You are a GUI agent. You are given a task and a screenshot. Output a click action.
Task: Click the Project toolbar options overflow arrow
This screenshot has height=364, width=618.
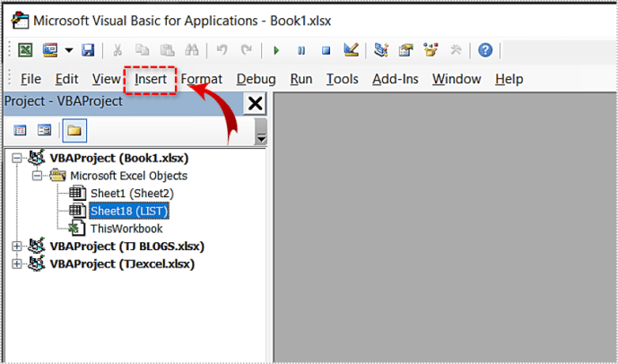click(261, 132)
